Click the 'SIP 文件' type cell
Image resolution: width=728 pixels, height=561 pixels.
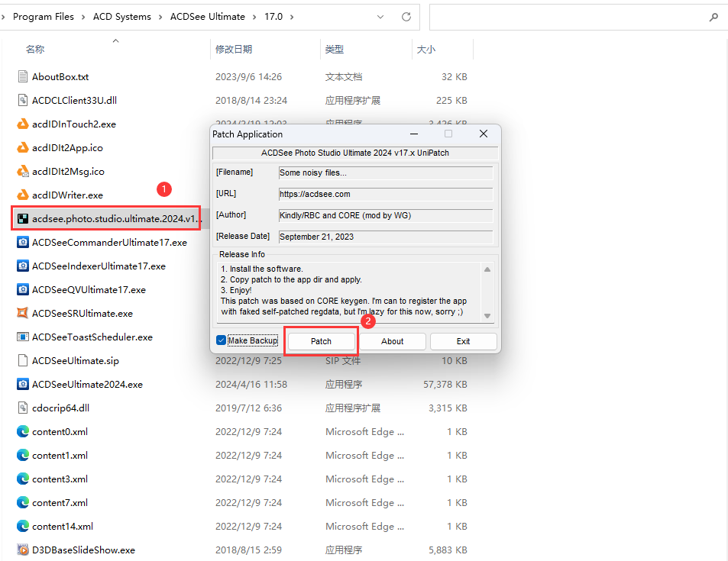[x=343, y=360]
